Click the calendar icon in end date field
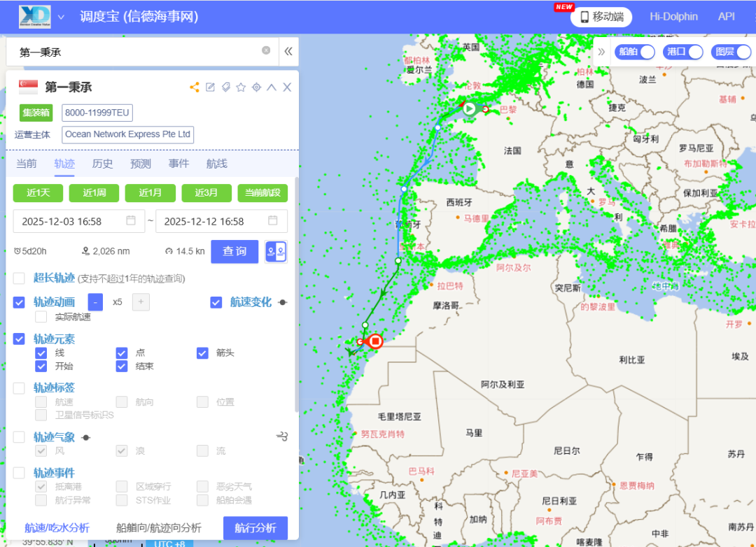Viewport: 756px width, 547px height. (x=273, y=220)
